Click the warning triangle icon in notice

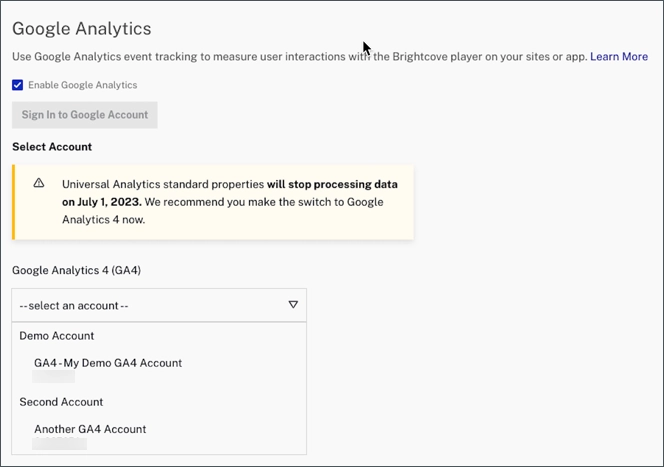point(39,183)
